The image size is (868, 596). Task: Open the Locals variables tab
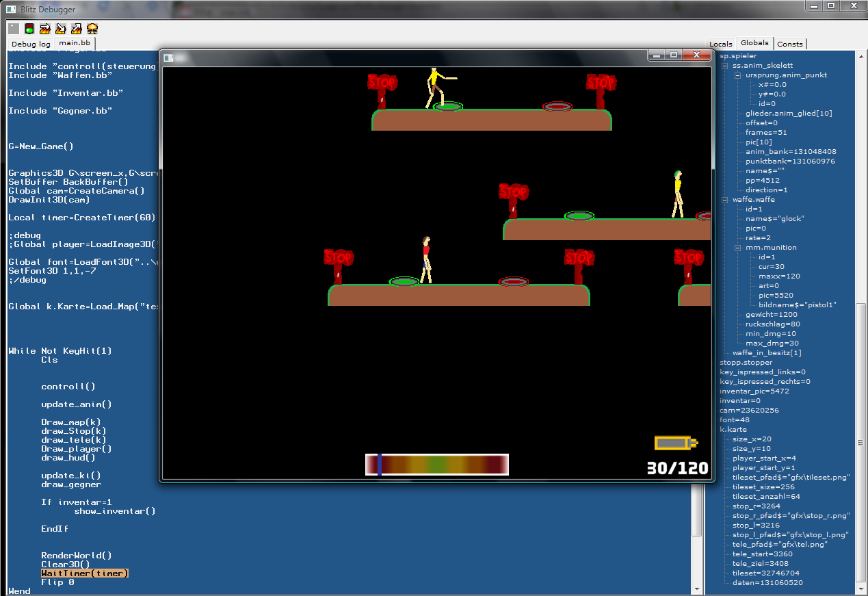[720, 44]
